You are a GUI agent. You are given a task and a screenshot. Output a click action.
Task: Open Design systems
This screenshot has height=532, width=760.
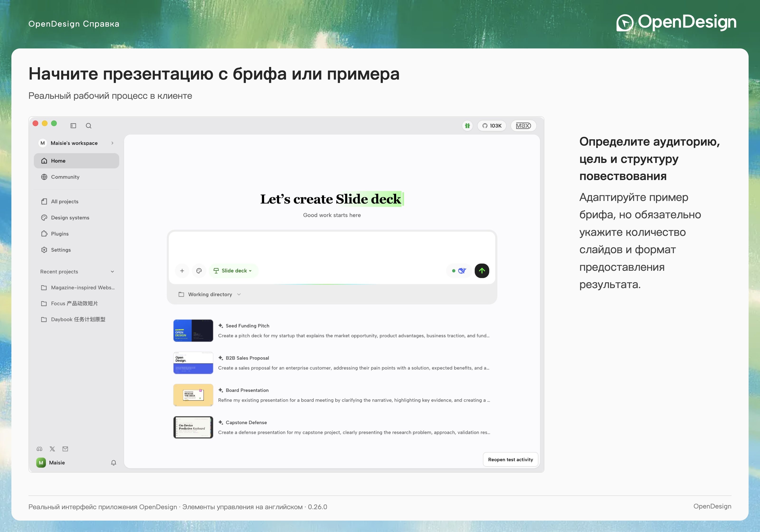[76, 218]
